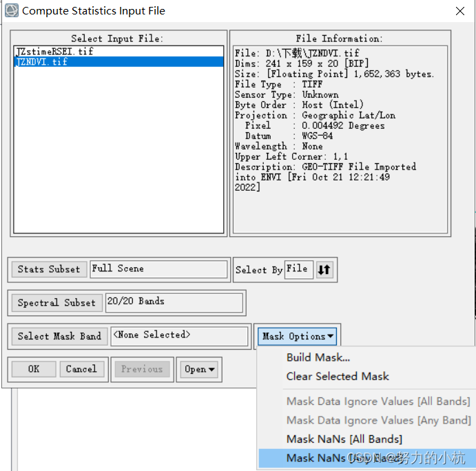Choose Mask Data Ignore Values [All Bands]
476x471 pixels.
[378, 401]
